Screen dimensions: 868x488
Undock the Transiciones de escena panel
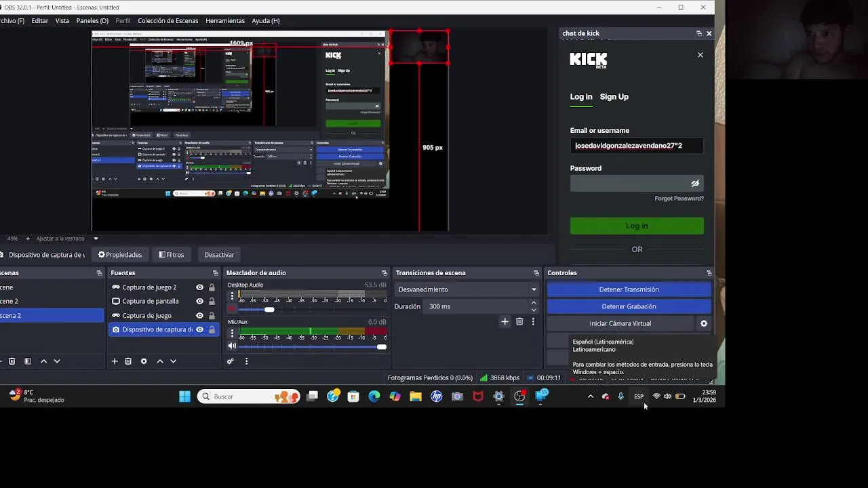point(536,273)
